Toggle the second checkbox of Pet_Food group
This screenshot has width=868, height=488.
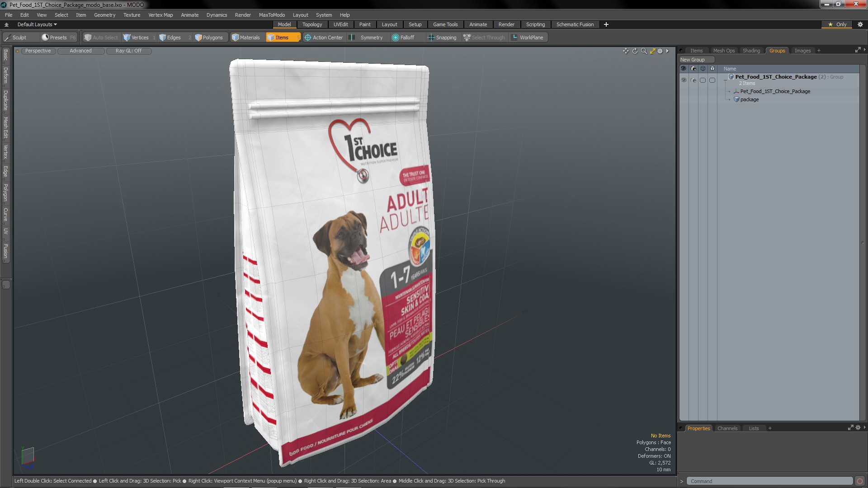click(x=712, y=80)
